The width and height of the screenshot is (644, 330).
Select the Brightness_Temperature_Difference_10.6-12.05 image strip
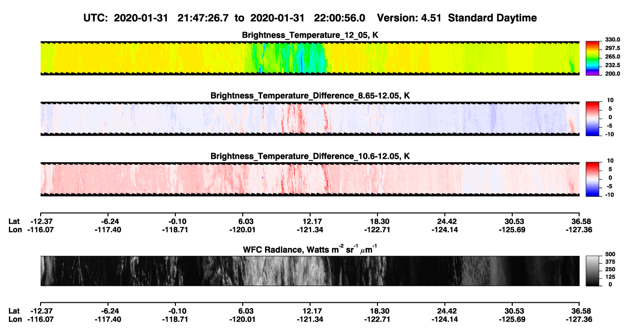click(x=310, y=179)
